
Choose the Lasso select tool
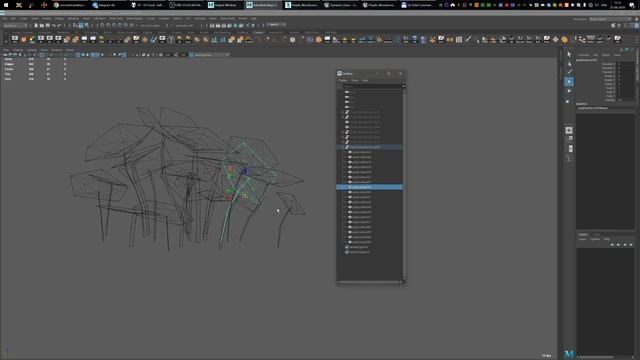569,63
